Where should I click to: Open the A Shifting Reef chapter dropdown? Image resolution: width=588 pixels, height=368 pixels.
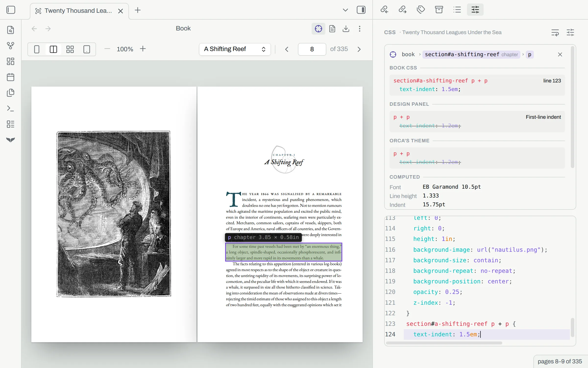click(x=235, y=49)
